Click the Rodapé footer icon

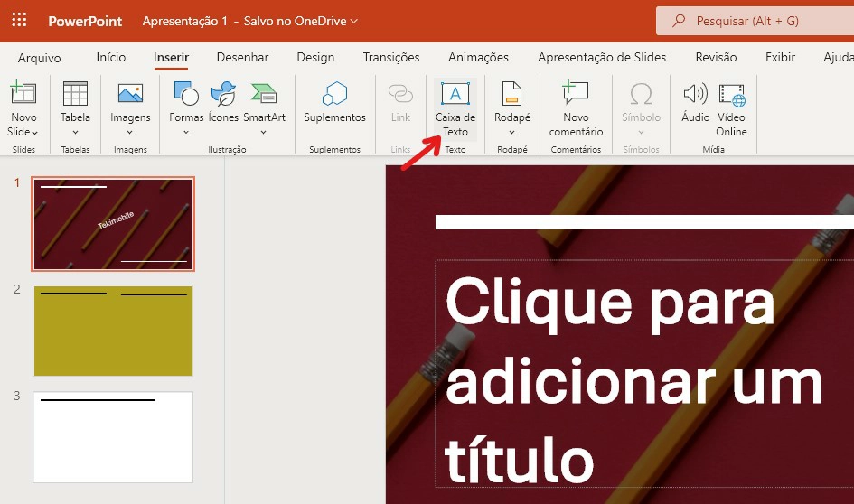coord(511,94)
